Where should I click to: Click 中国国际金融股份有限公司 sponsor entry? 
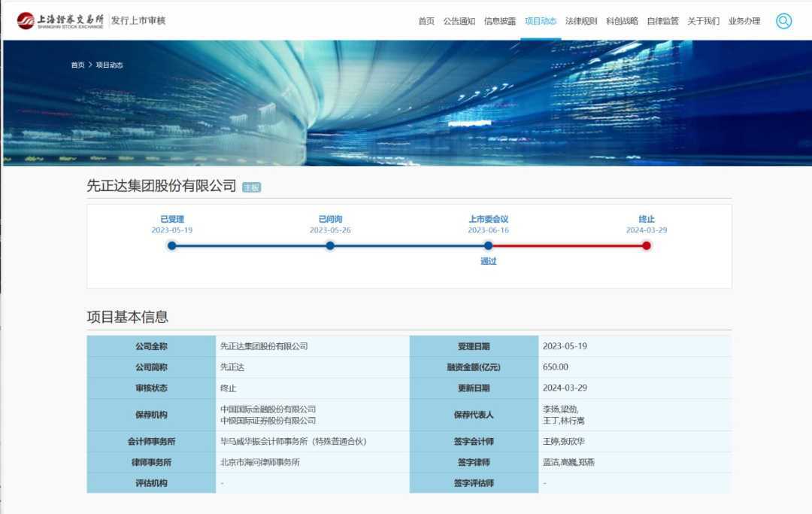(x=268, y=409)
